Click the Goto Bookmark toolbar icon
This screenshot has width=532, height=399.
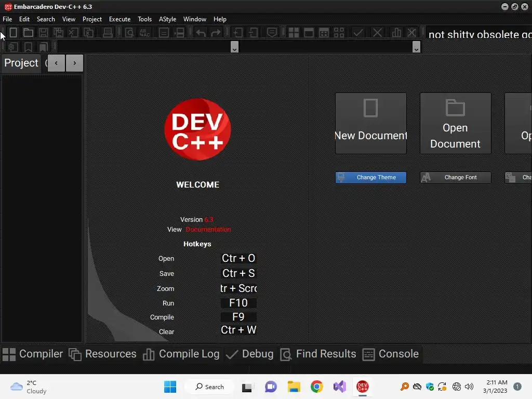point(44,47)
